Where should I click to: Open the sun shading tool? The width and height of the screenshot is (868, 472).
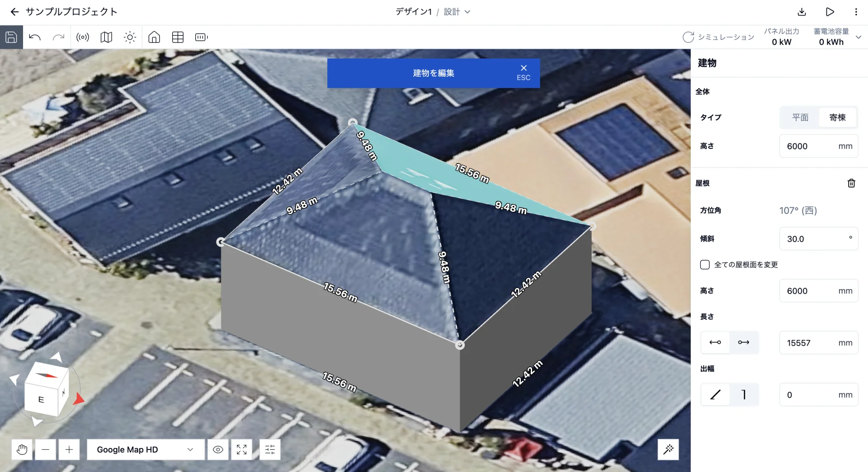(x=130, y=37)
